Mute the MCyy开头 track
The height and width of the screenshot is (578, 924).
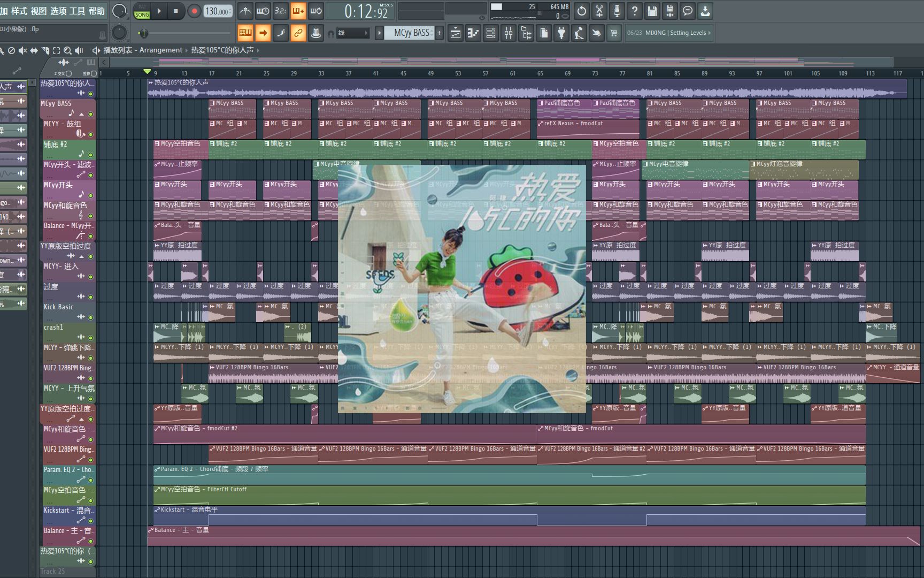90,195
